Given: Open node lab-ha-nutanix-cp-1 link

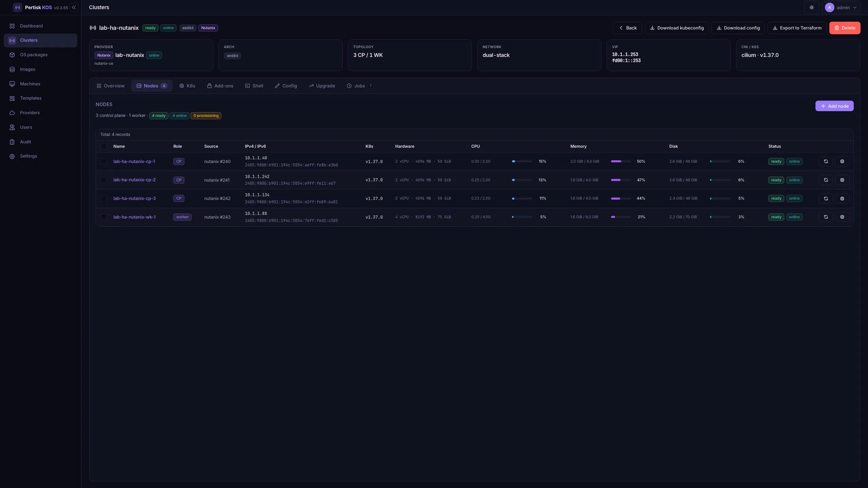Looking at the screenshot, I should coord(134,162).
